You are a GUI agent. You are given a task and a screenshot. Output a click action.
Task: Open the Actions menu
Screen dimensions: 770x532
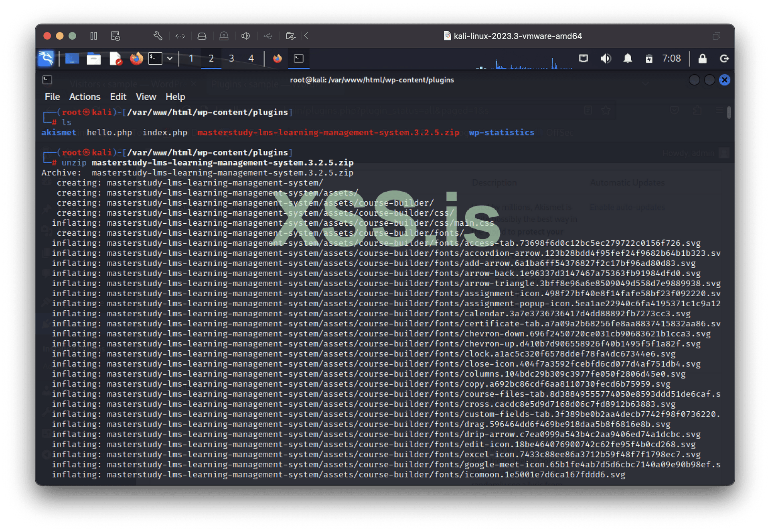tap(85, 97)
